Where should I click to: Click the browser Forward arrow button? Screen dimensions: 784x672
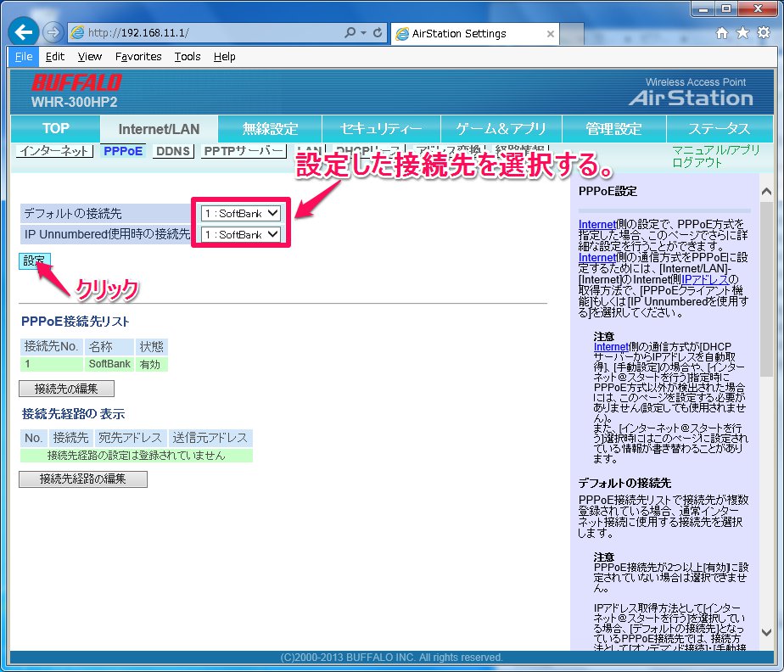[53, 32]
